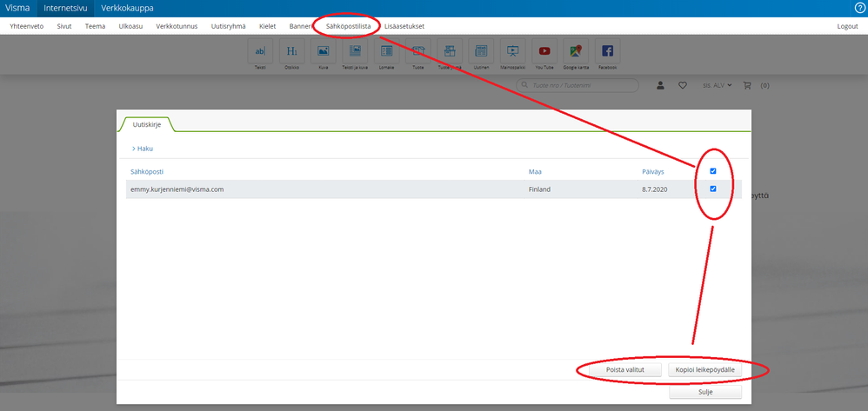
Task: Select the Teksti content block icon
Action: pyautogui.click(x=260, y=51)
